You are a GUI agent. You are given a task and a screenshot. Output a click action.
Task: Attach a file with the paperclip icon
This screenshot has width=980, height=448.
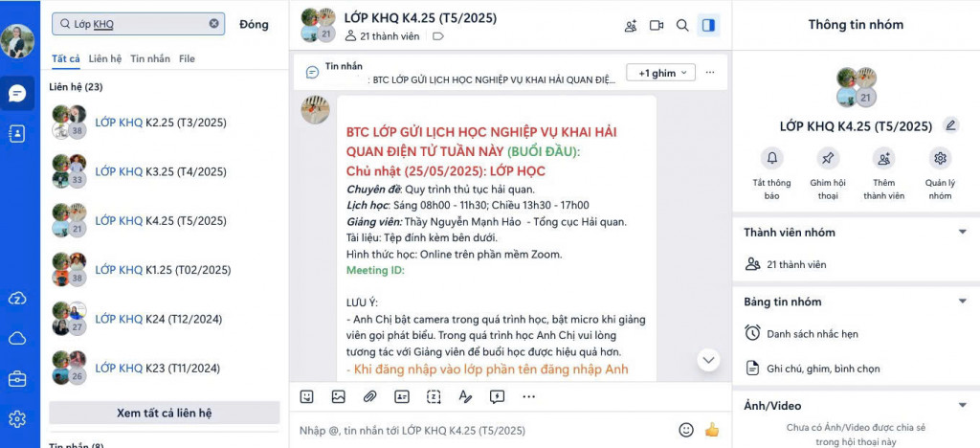370,396
